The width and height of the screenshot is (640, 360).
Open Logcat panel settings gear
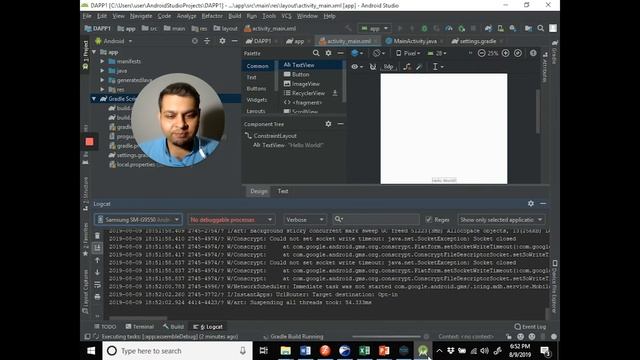click(x=531, y=203)
